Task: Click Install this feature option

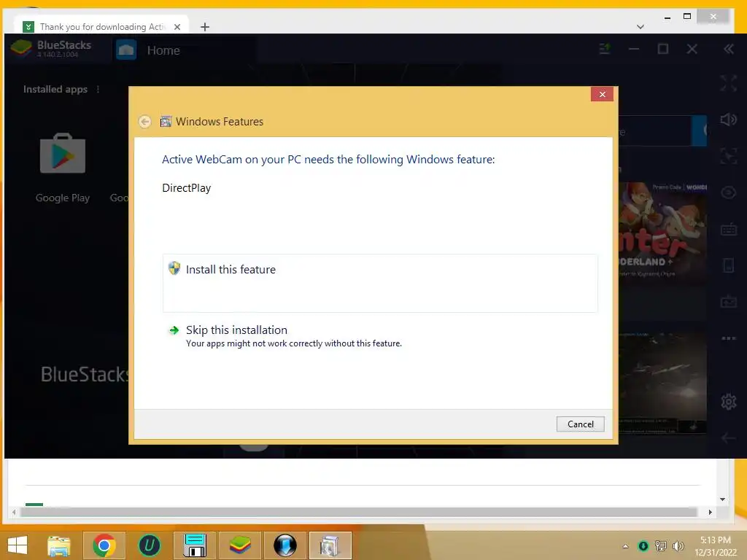Action: [379, 284]
